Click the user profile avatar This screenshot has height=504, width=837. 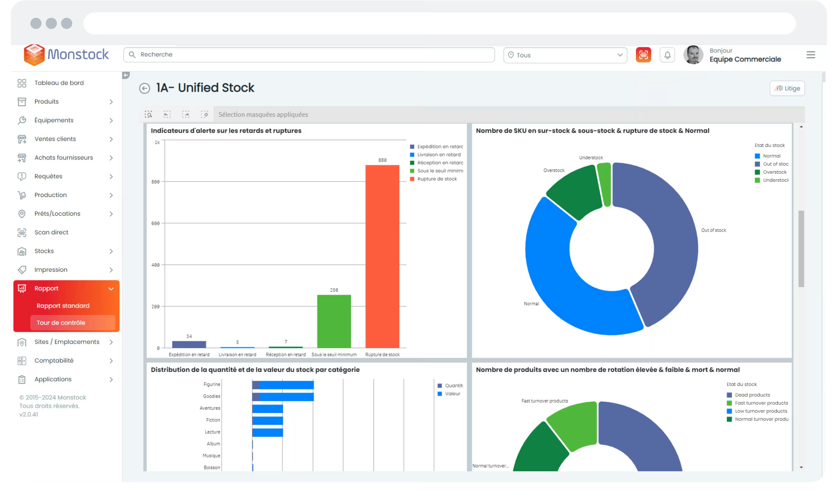click(x=693, y=55)
